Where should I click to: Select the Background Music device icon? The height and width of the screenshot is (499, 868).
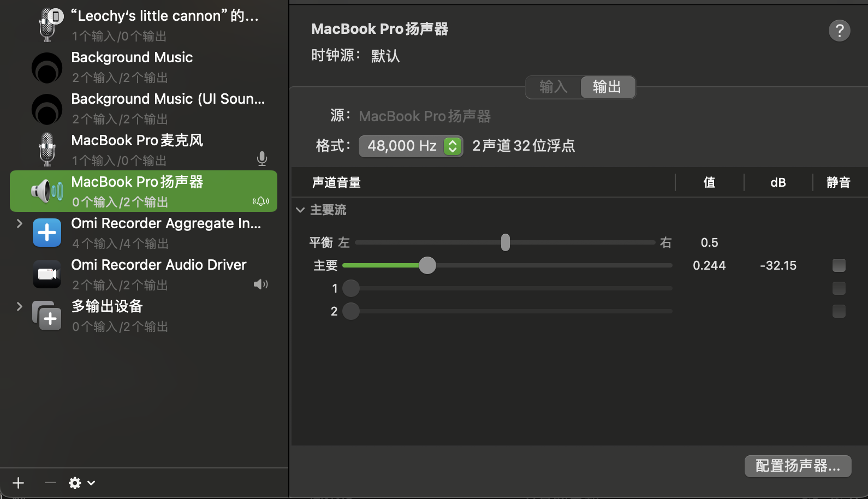tap(47, 67)
